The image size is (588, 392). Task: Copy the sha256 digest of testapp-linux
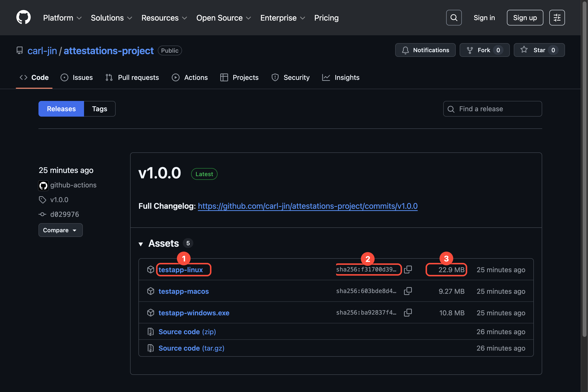coord(408,269)
